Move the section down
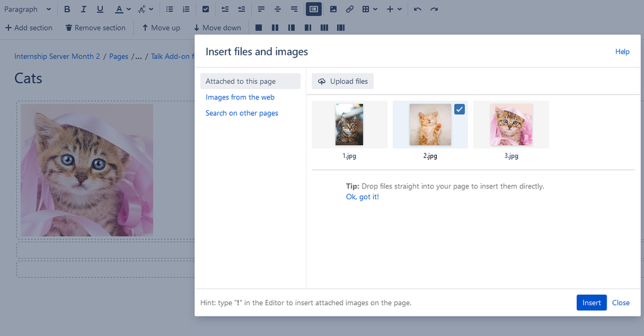This screenshot has height=336, width=644. coord(217,28)
